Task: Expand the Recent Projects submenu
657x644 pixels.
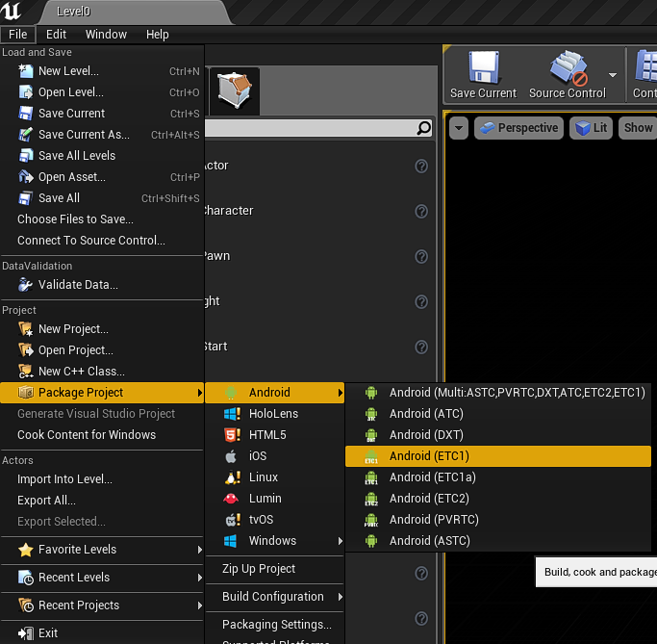Action: coord(102,605)
